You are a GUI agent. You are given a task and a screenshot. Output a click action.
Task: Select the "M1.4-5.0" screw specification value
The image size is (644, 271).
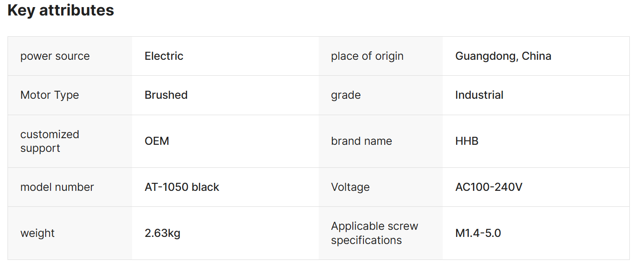478,233
